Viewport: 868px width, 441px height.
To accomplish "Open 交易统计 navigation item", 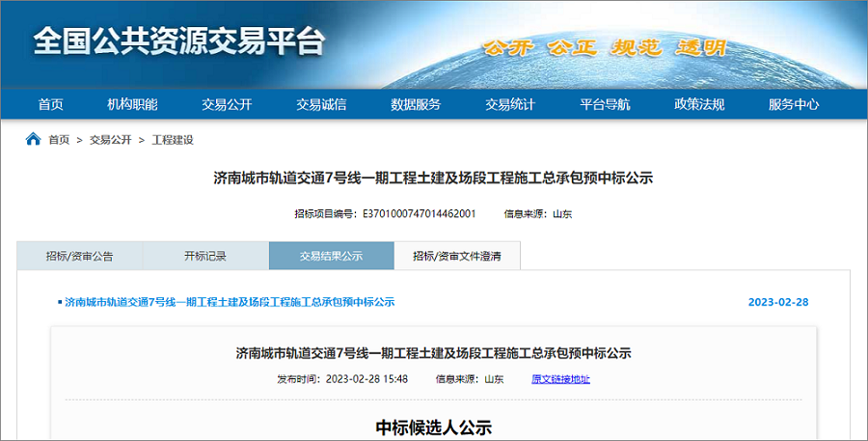I will click(x=510, y=104).
